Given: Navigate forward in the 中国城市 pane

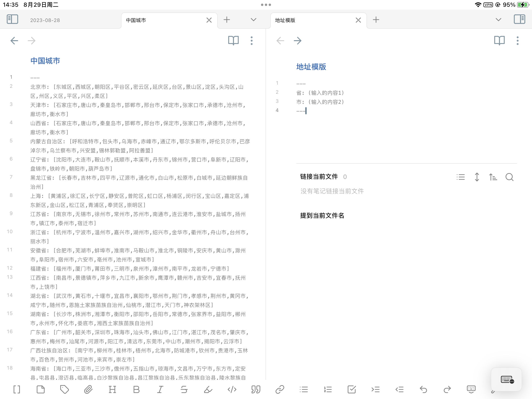Looking at the screenshot, I should tap(32, 41).
